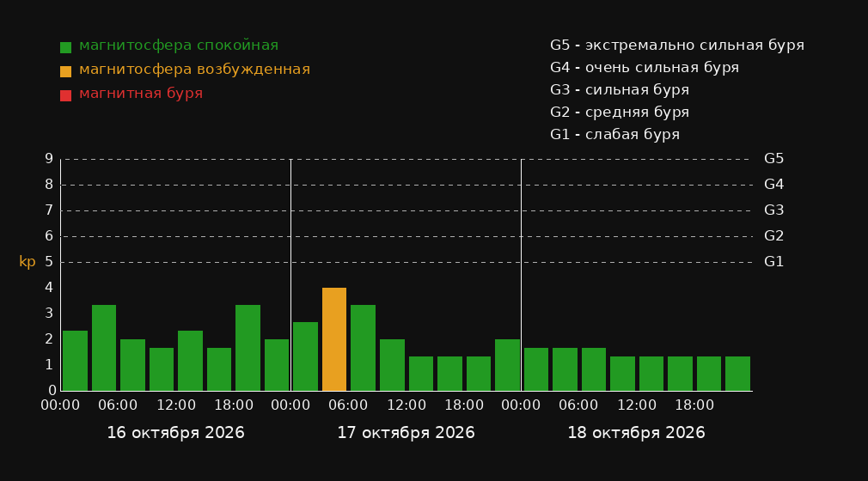Viewport: 868px width, 481px height.
Task: Click the green legend swatch for calm magnetosphere
Action: click(x=65, y=47)
